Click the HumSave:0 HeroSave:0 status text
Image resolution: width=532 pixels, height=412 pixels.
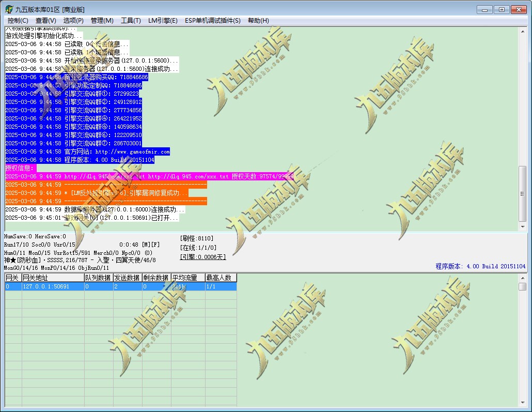(x=35, y=236)
